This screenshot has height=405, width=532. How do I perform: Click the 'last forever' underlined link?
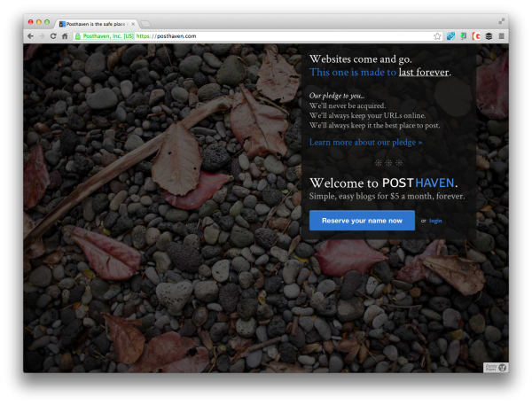tap(424, 73)
